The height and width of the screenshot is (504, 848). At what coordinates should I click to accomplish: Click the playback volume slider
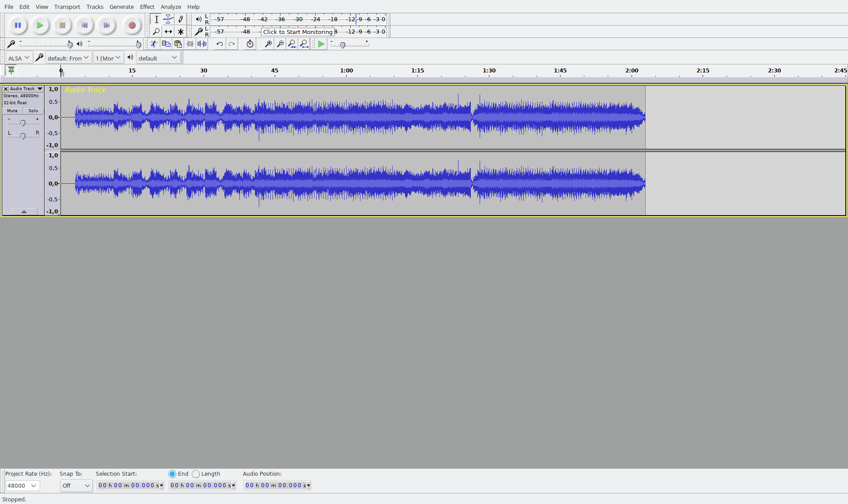(114, 44)
